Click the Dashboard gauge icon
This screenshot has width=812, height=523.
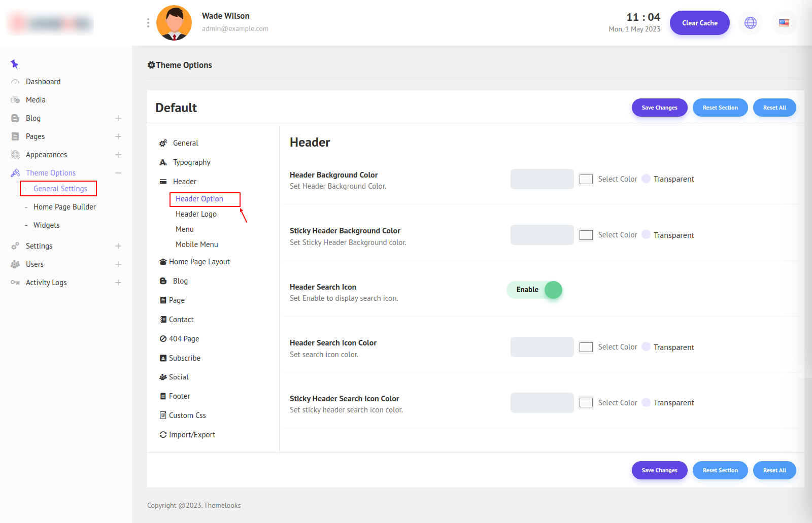click(x=15, y=82)
